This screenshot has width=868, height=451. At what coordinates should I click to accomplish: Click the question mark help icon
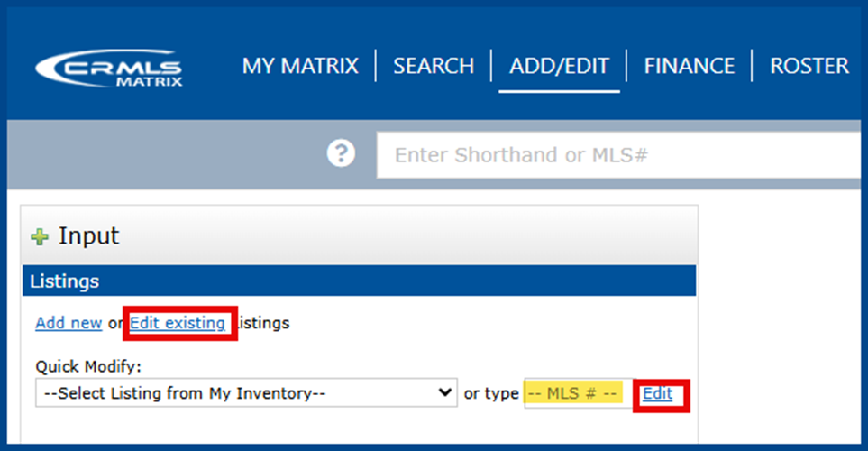tap(341, 154)
